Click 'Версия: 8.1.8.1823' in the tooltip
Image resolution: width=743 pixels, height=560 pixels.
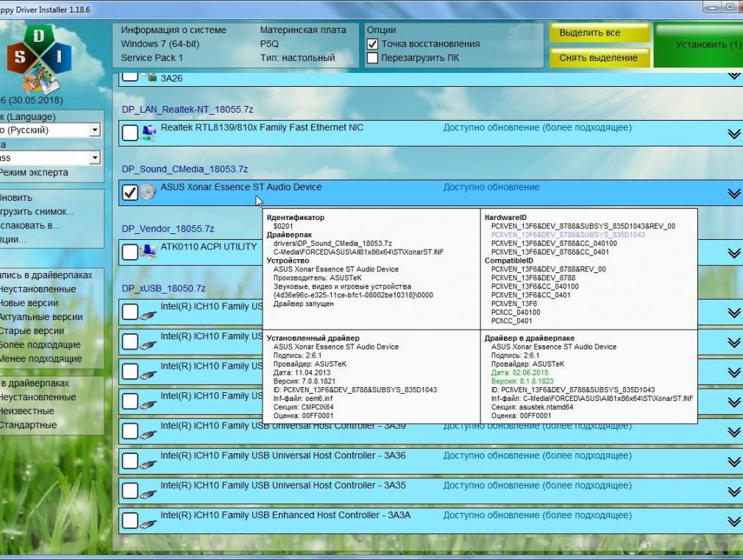click(x=522, y=381)
